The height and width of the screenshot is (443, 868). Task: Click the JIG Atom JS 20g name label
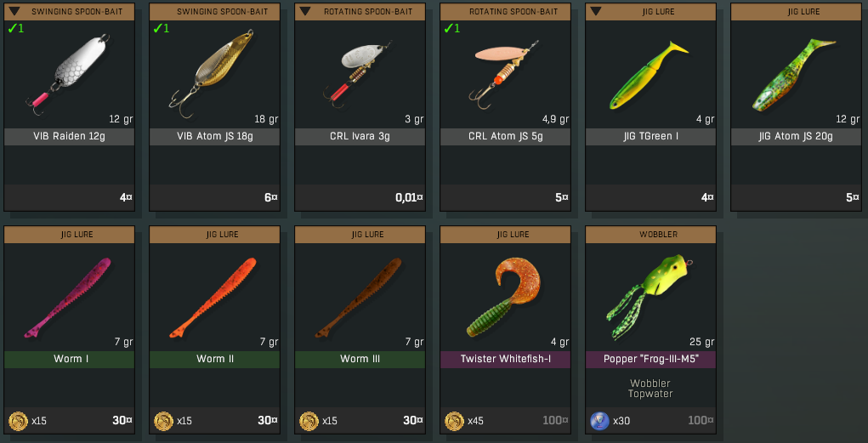796,136
